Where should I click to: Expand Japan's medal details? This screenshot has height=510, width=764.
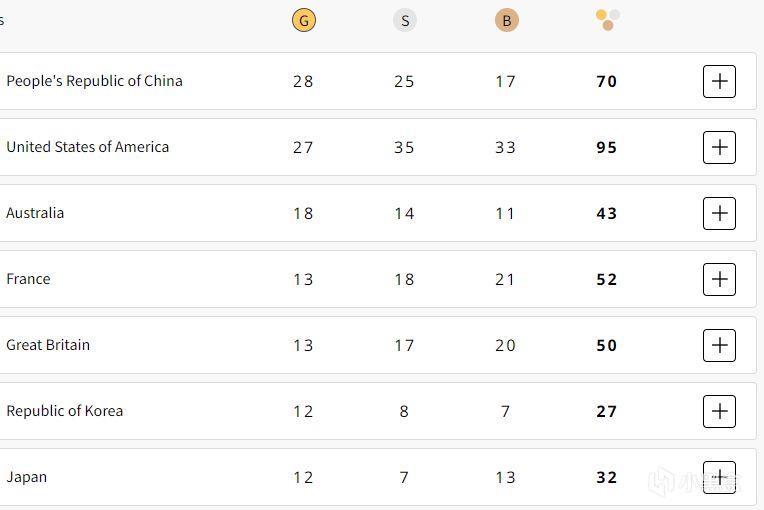[719, 477]
